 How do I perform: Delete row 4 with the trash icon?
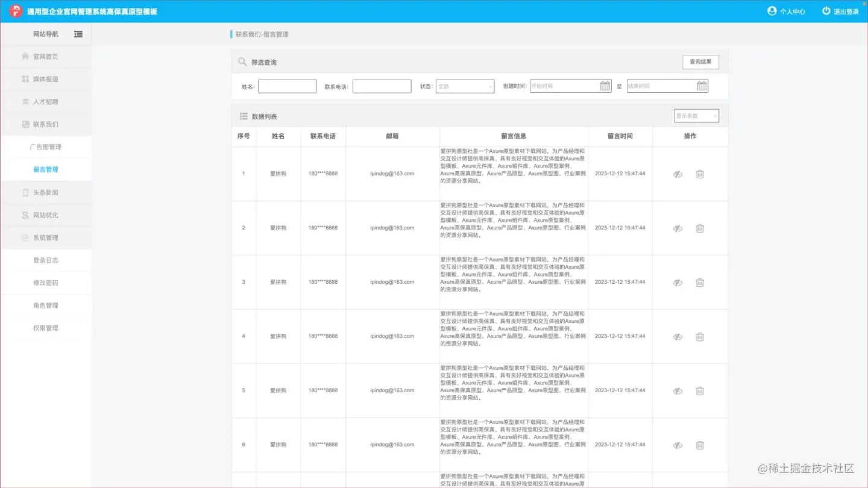[700, 337]
